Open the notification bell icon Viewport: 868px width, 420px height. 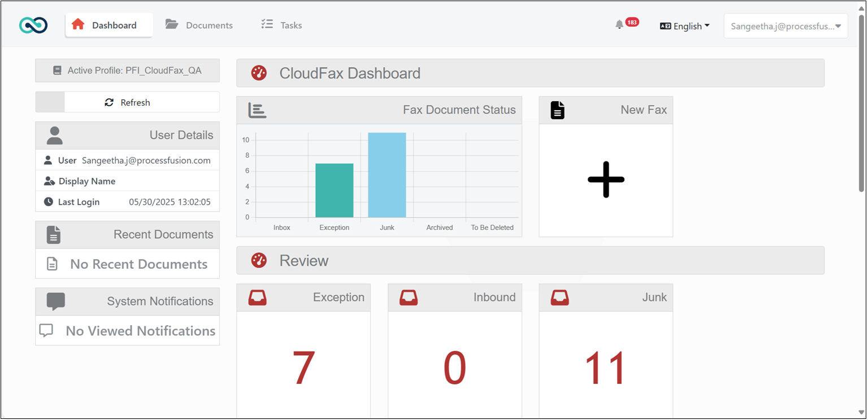click(x=619, y=24)
